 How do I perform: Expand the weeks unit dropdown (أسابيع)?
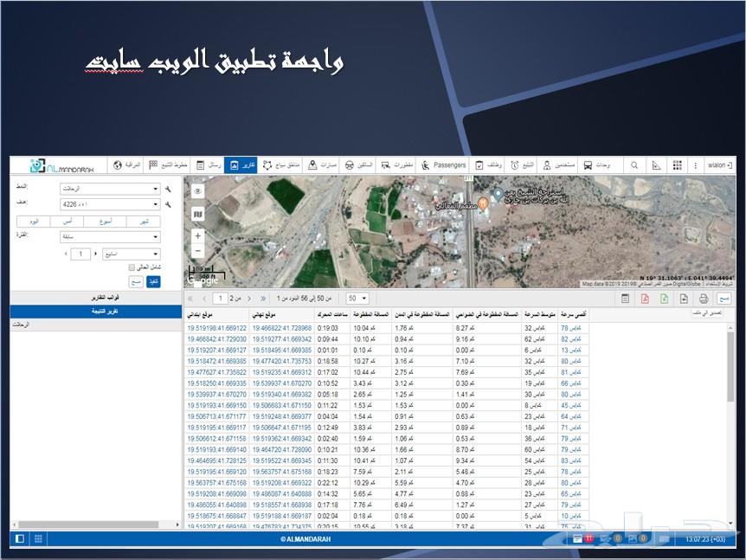[x=132, y=254]
